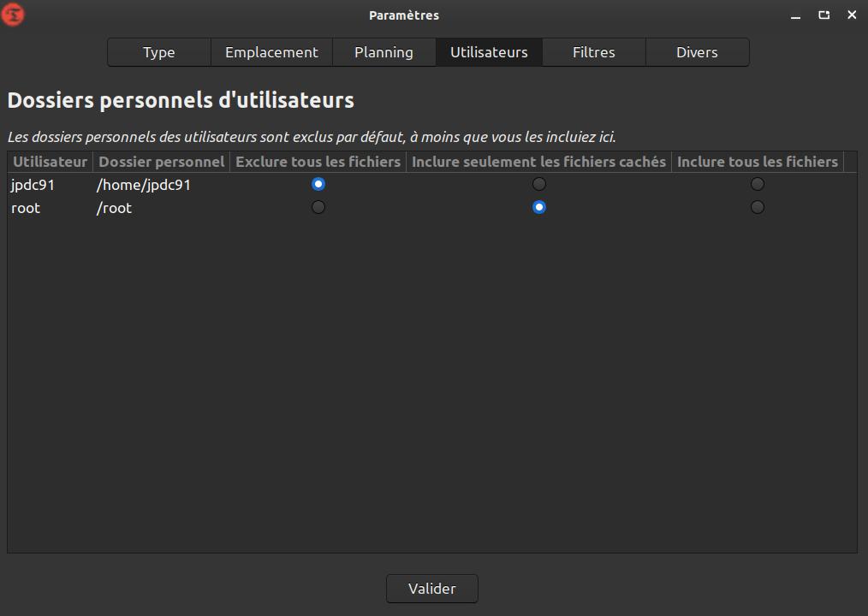Viewport: 868px width, 616px height.
Task: Close the Paramètres window
Action: pos(852,15)
